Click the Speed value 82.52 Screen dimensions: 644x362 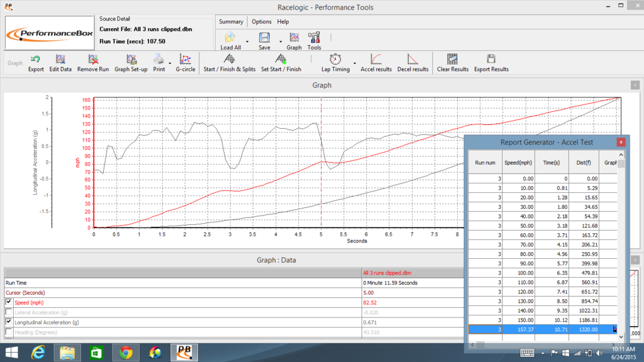pyautogui.click(x=370, y=302)
